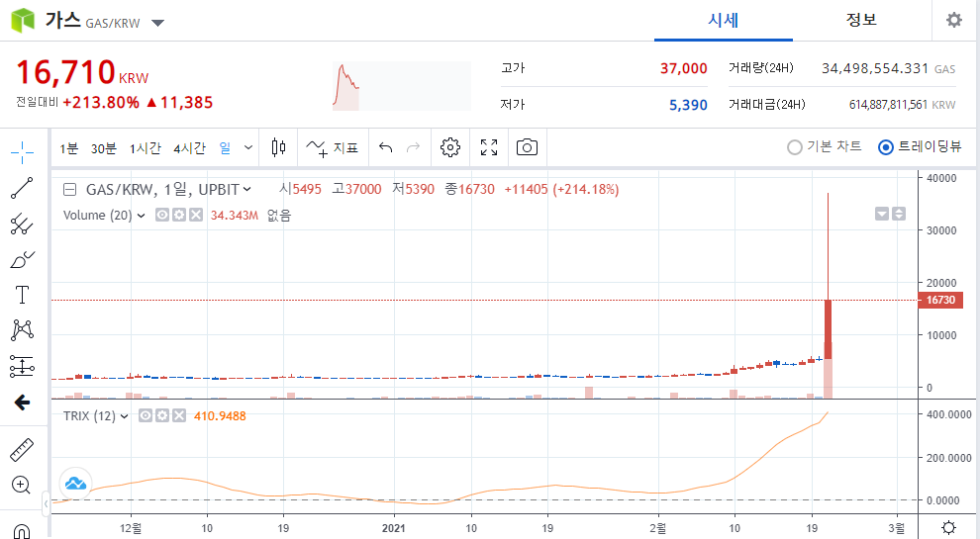
Task: Expand the UPBIT symbol legend chevron
Action: tap(246, 189)
